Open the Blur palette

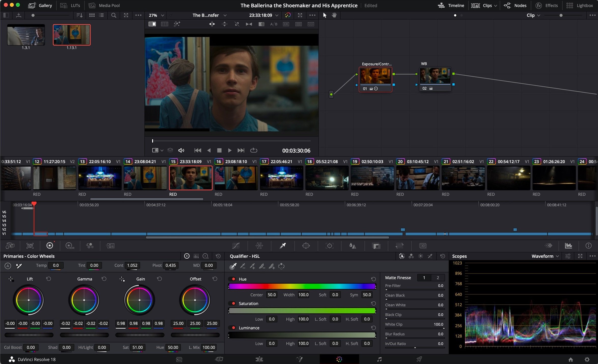point(353,246)
